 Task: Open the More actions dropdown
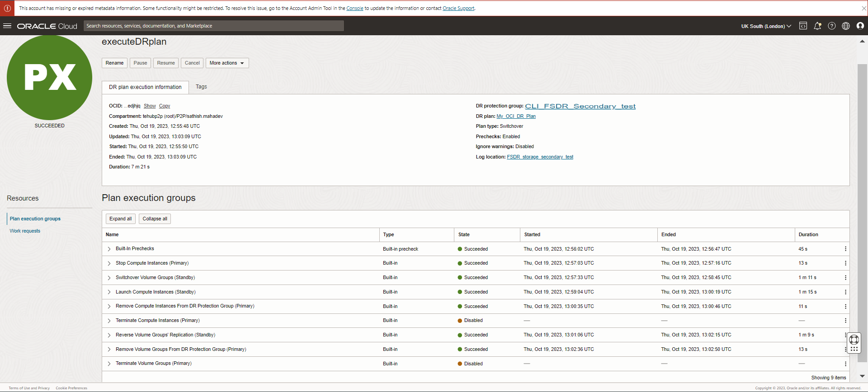pos(227,63)
